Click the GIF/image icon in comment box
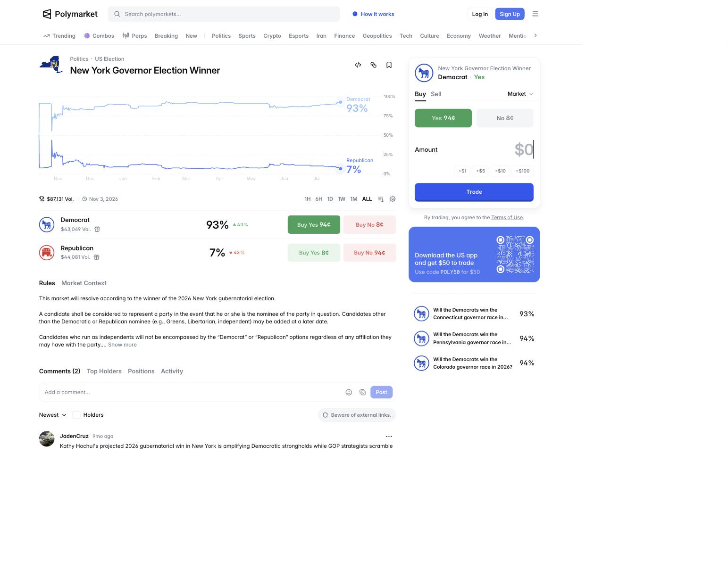Viewport: 728px width, 561px height. point(362,392)
